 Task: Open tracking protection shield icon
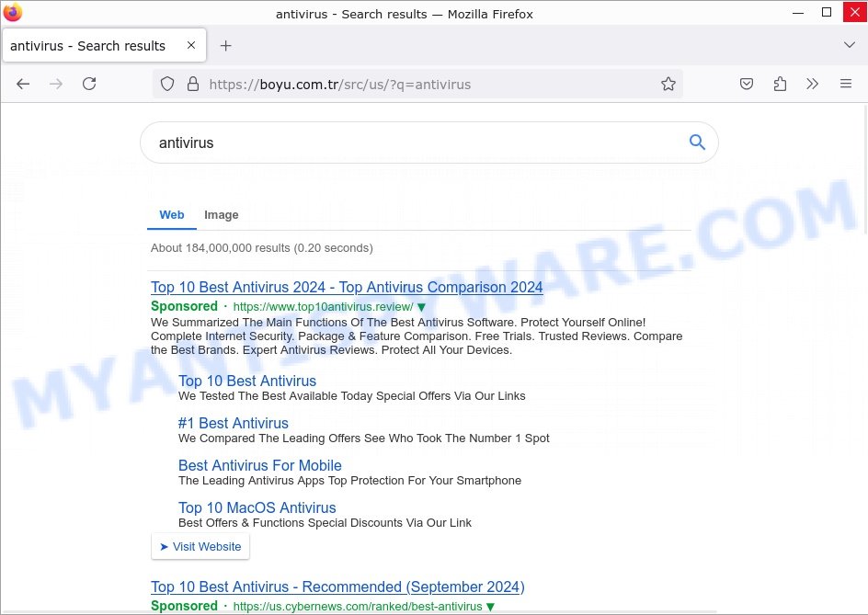pyautogui.click(x=167, y=85)
